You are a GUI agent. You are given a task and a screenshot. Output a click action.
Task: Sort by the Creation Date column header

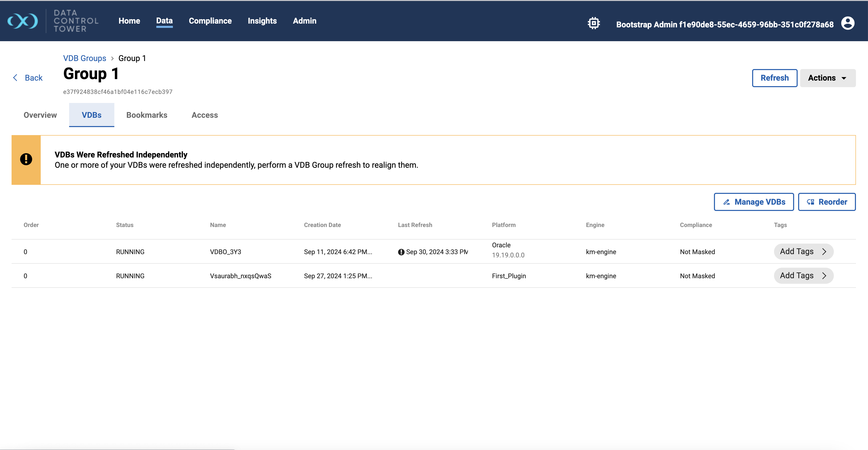point(322,225)
